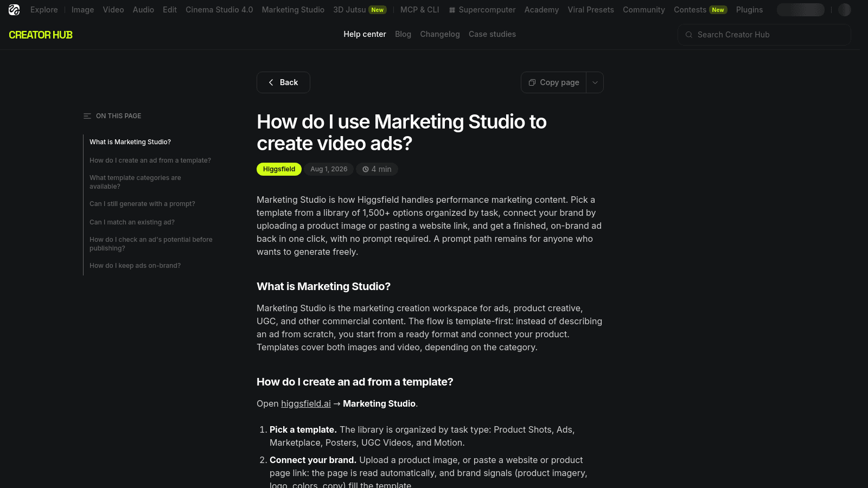Open MCP & CLI page
The image size is (868, 488).
pyautogui.click(x=420, y=10)
